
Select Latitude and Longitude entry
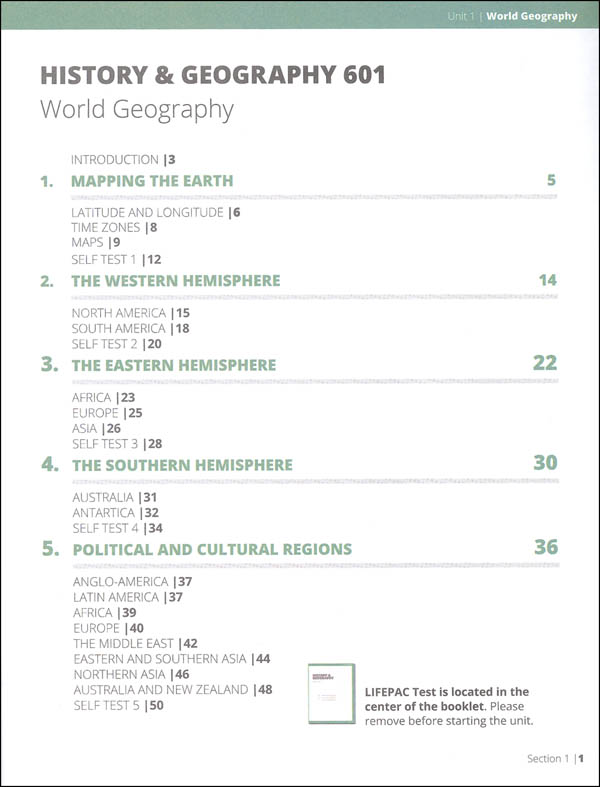click(x=156, y=212)
